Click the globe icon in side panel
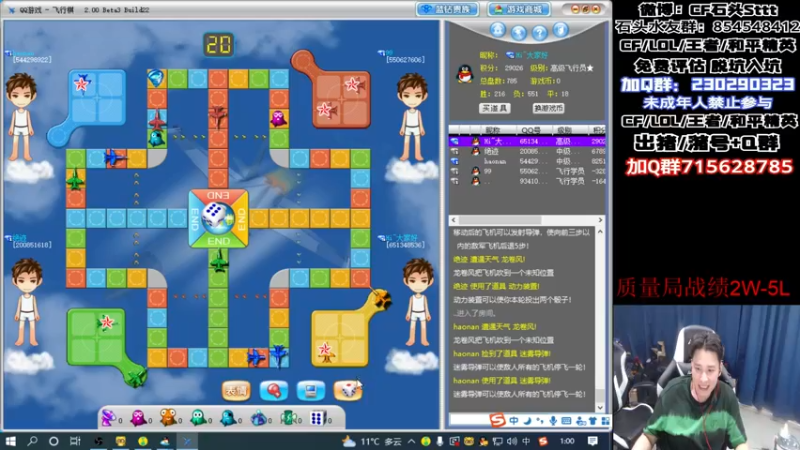 pos(518,32)
